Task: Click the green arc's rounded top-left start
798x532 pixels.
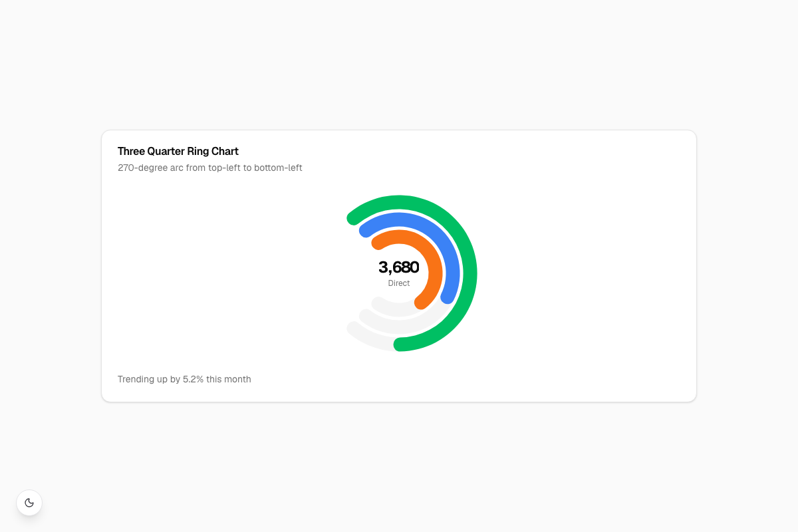Action: [x=354, y=218]
